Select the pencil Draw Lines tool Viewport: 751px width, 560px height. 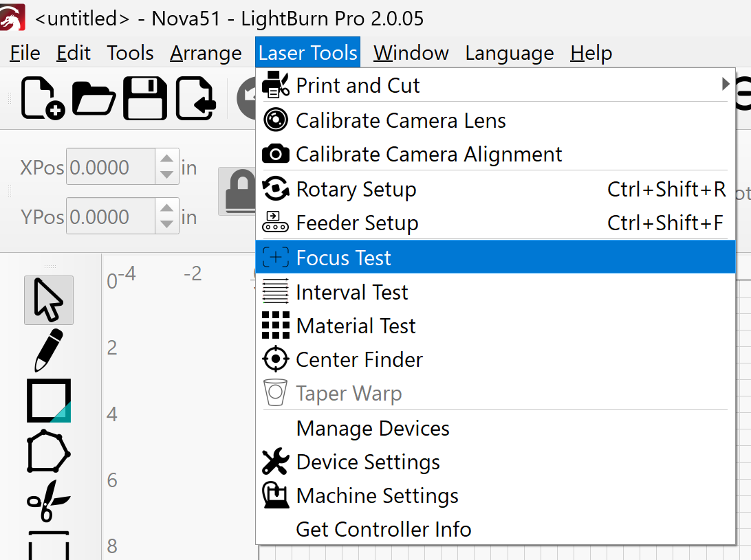[x=49, y=350]
